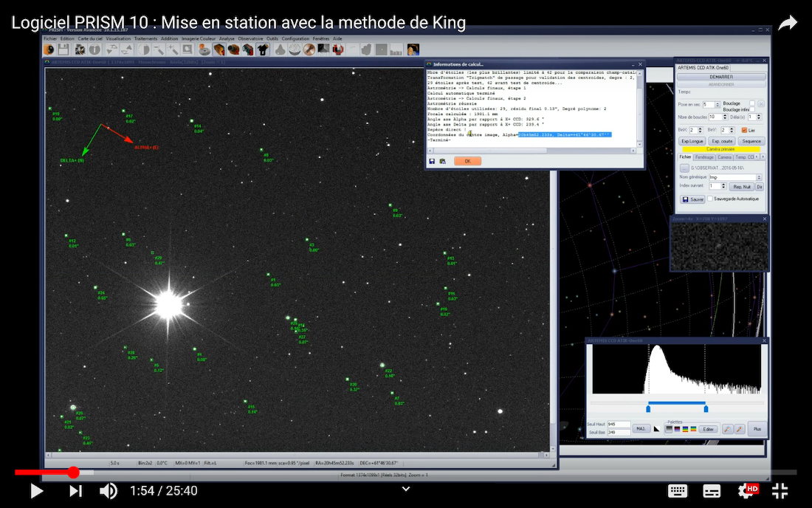Enable the Bouclage checkbox
Image resolution: width=812 pixels, height=508 pixels.
(x=751, y=103)
